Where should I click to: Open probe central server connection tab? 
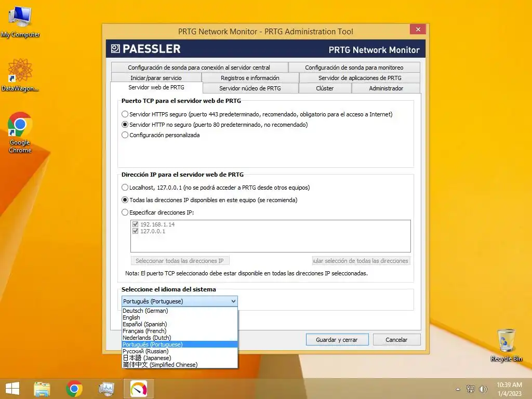click(199, 68)
